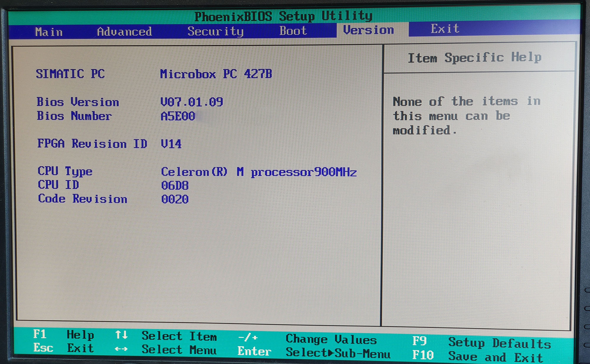Select the 0020 code revision value
The height and width of the screenshot is (364, 590).
pyautogui.click(x=175, y=199)
